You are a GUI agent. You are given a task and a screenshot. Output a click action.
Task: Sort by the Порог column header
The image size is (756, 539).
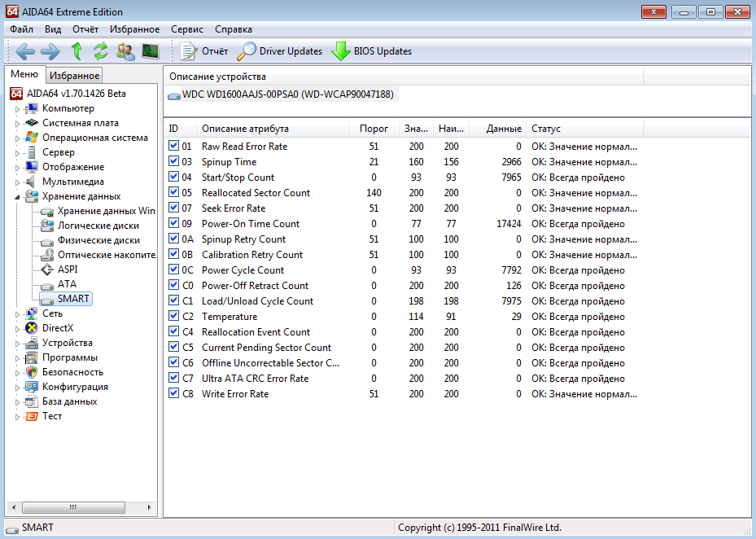[x=374, y=129]
